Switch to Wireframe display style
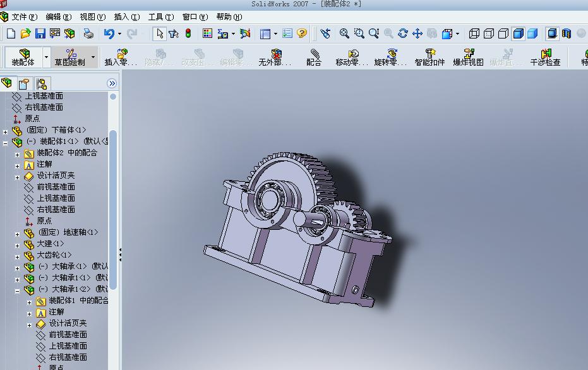The height and width of the screenshot is (370, 588). (x=474, y=33)
